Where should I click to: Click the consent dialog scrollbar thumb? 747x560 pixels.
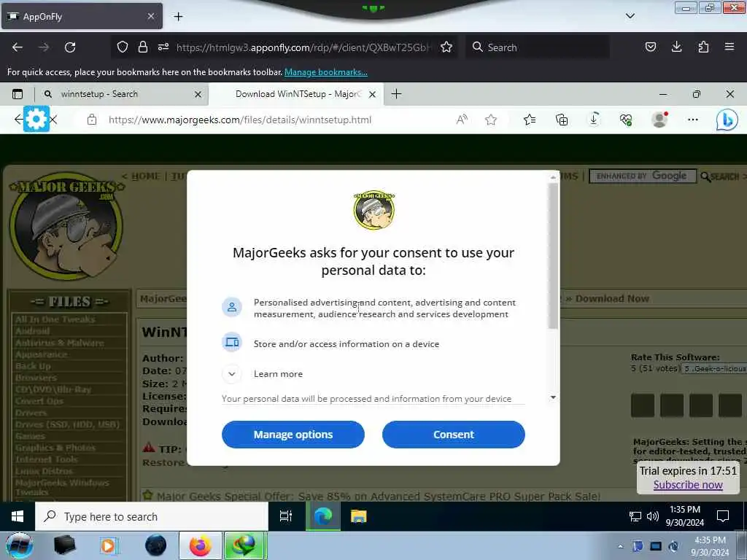[553, 256]
